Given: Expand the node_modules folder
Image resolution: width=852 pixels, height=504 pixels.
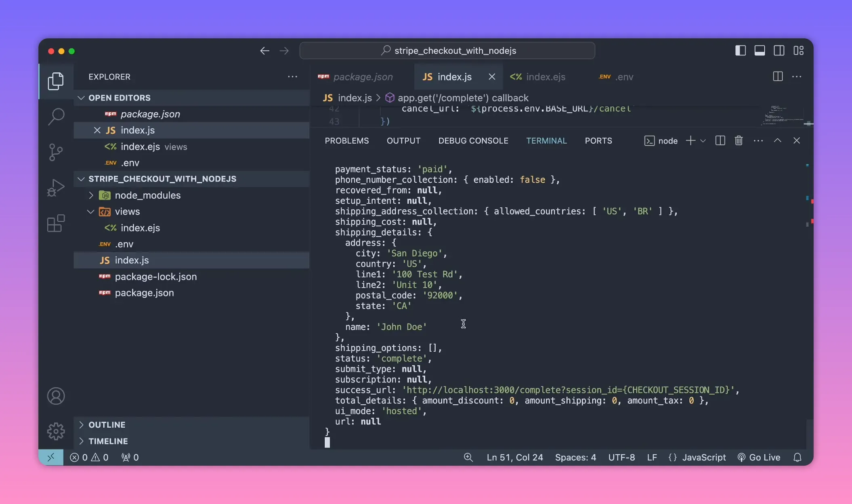Looking at the screenshot, I should click(x=91, y=195).
